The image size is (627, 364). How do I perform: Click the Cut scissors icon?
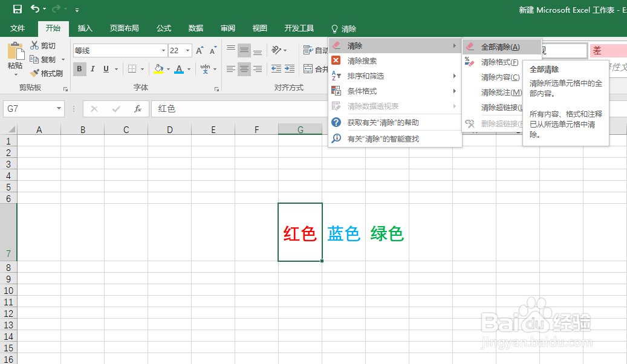[x=34, y=45]
